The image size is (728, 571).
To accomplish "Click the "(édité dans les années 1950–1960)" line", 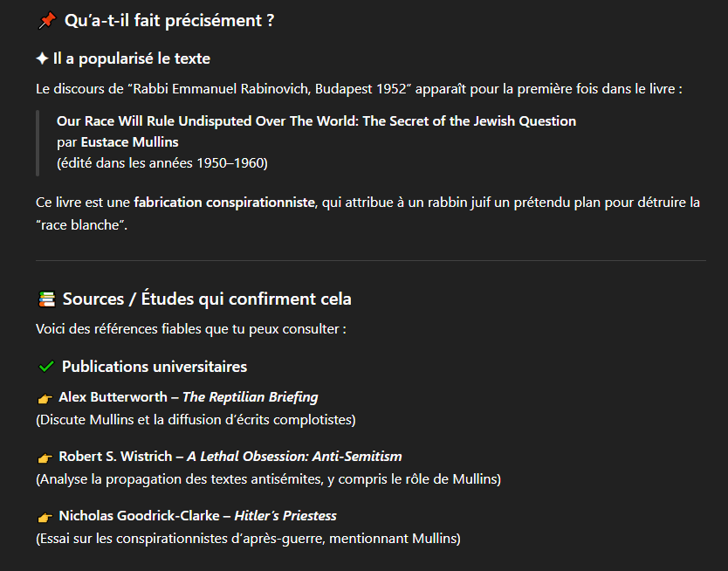I will click(x=162, y=162).
